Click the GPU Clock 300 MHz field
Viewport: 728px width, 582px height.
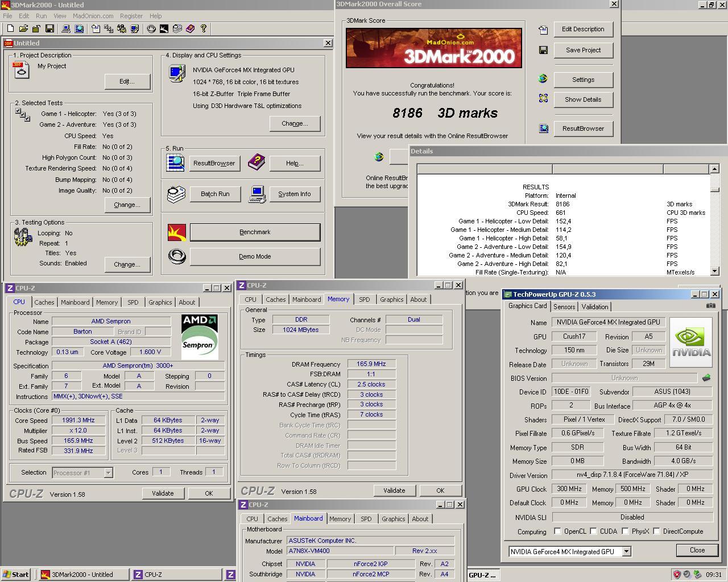click(569, 489)
